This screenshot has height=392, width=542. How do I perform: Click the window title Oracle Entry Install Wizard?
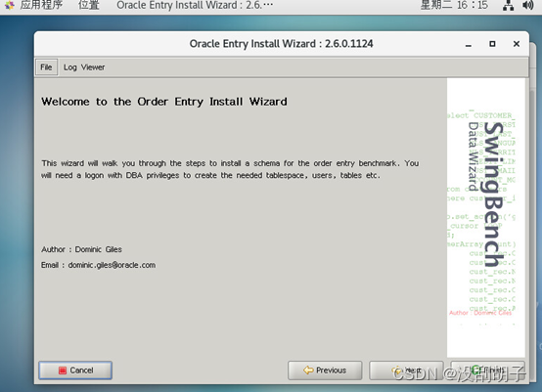281,44
